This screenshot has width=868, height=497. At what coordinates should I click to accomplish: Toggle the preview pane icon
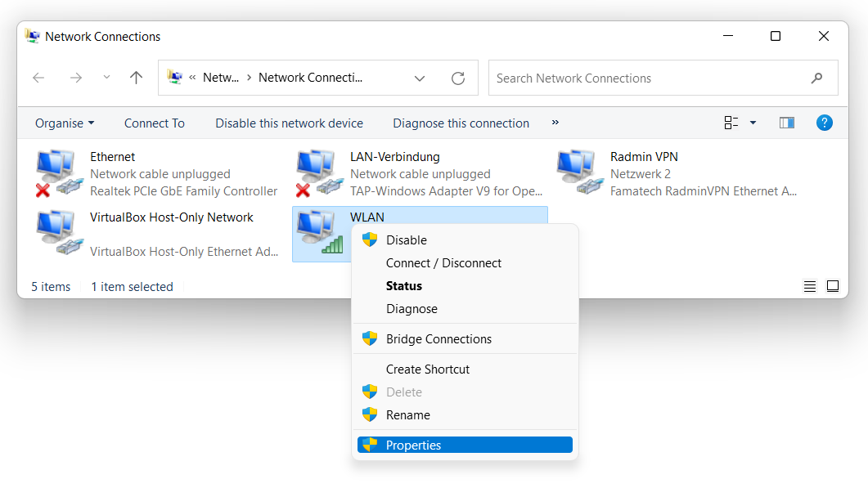787,123
